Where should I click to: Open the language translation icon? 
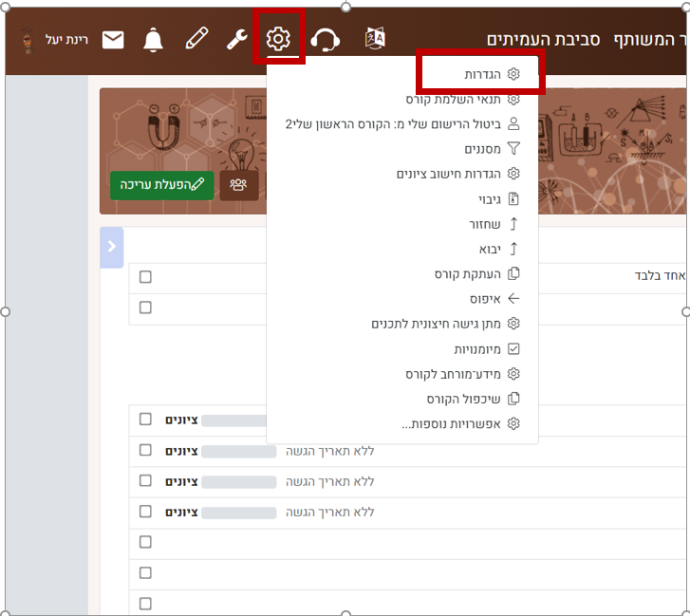pyautogui.click(x=375, y=38)
